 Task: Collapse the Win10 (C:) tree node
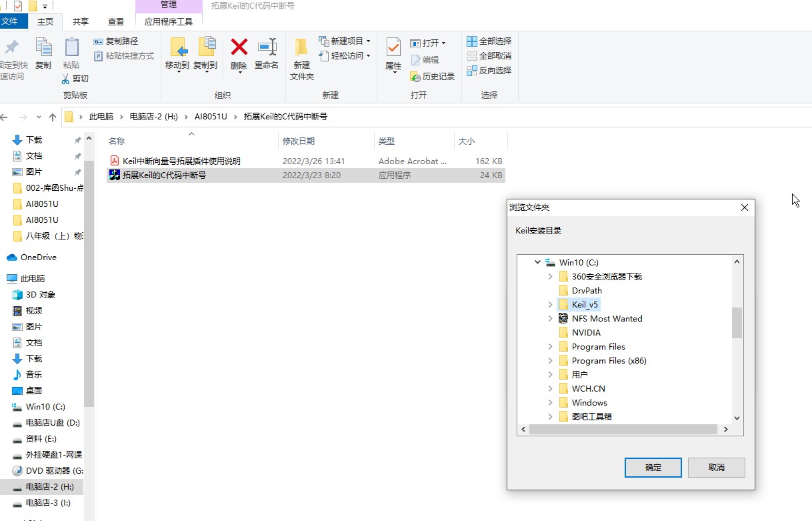[x=537, y=263]
